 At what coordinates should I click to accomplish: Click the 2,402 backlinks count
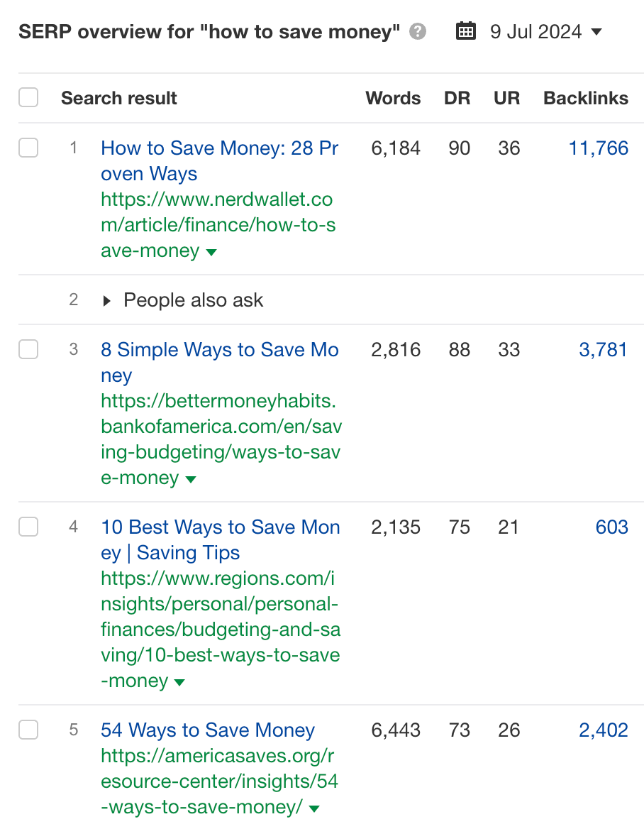point(603,730)
